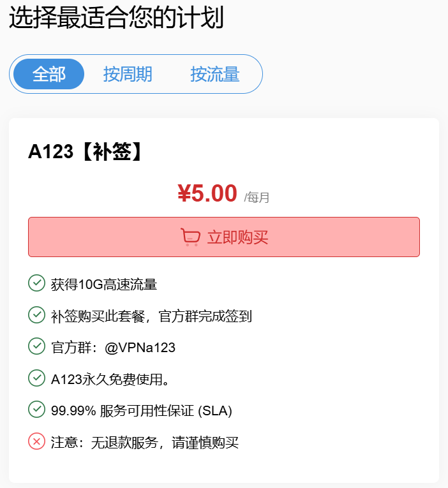Click the 补签购买此套餐，官方群完成签到 text
The height and width of the screenshot is (488, 448).
point(151,316)
